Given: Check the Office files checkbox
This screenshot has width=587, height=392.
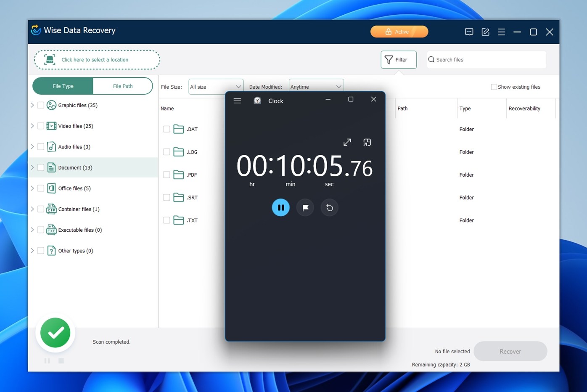Looking at the screenshot, I should point(41,188).
